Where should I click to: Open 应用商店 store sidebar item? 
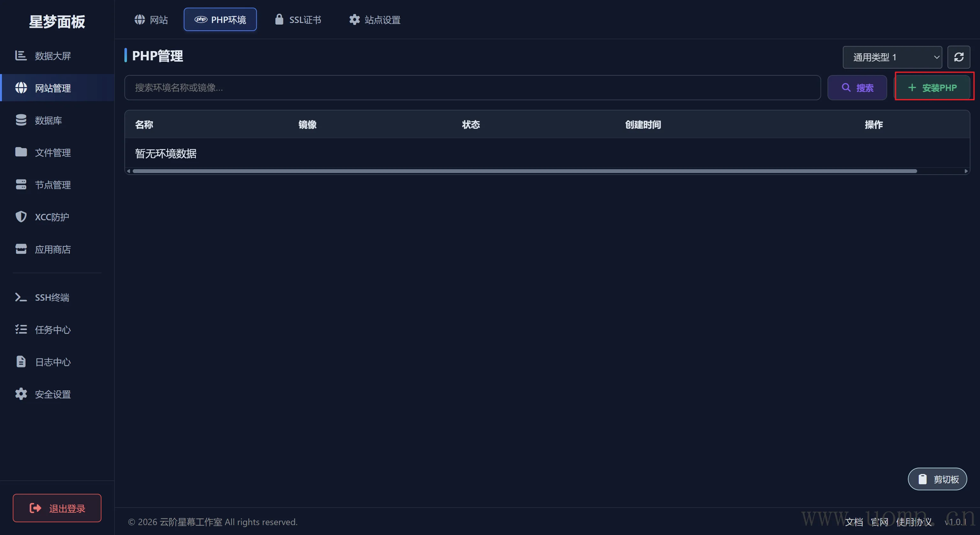pos(53,249)
